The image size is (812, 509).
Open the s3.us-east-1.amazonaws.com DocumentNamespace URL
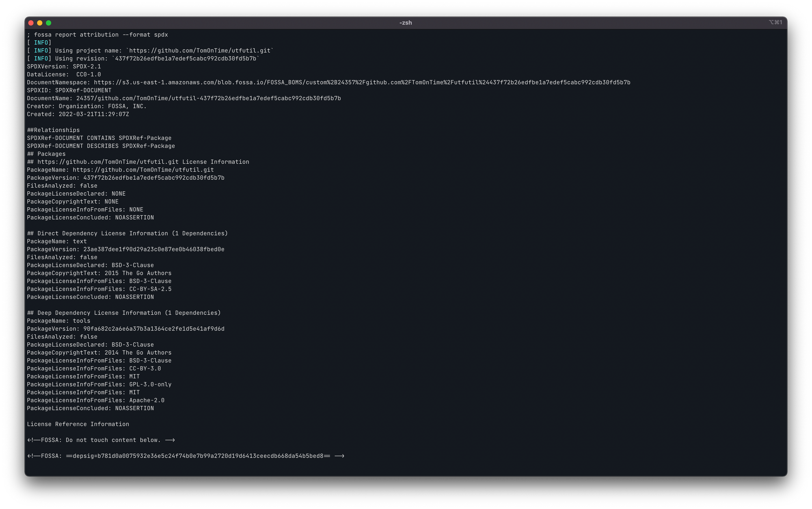click(361, 82)
